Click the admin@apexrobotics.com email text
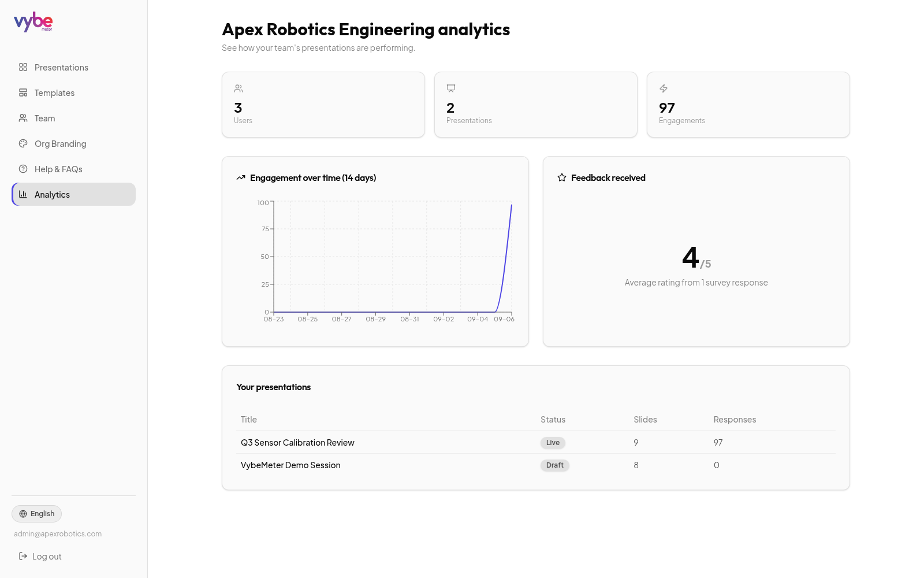924x578 pixels. tap(58, 534)
